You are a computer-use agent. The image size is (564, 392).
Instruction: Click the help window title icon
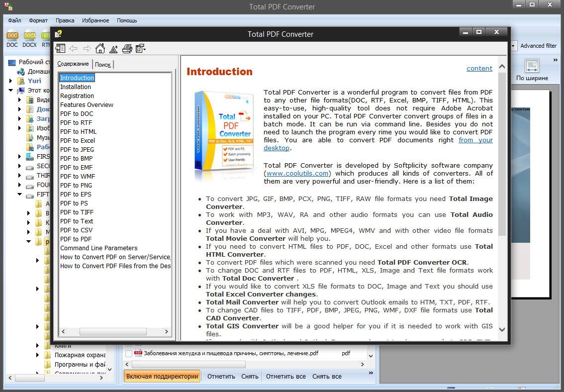[58, 34]
